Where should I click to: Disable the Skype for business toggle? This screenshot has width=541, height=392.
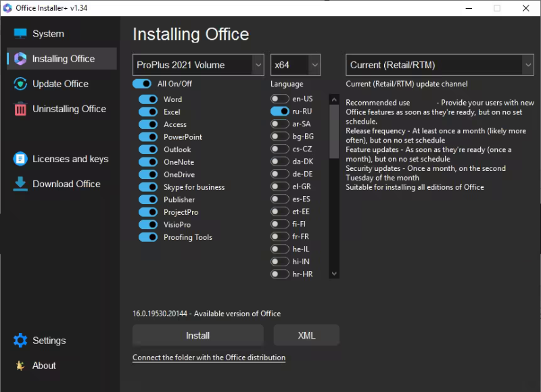pyautogui.click(x=148, y=187)
